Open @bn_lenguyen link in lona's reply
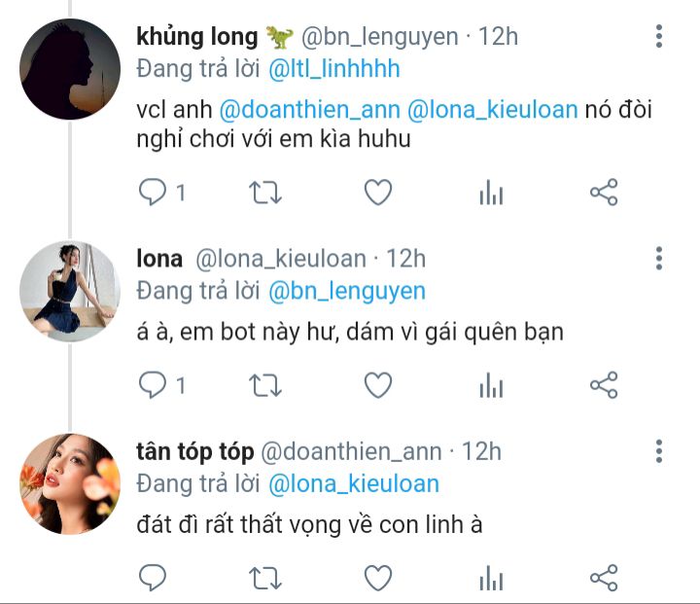700x604 pixels. [347, 291]
